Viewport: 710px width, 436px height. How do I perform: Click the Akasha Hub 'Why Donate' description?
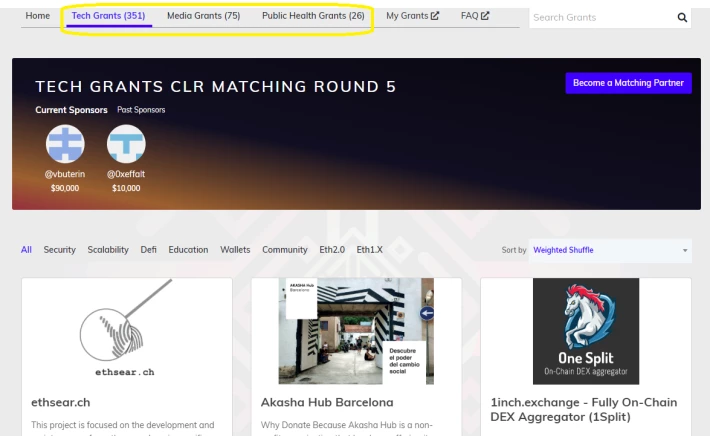[x=347, y=428]
